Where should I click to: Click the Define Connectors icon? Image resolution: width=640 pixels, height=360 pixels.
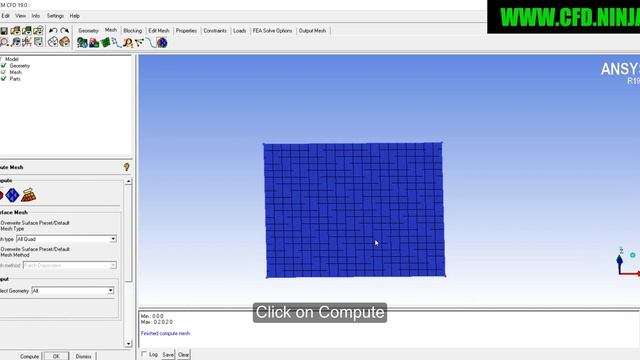139,42
